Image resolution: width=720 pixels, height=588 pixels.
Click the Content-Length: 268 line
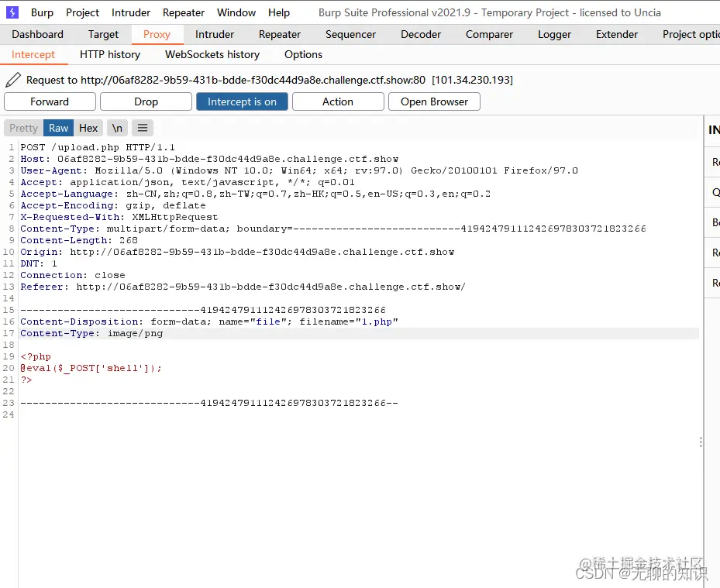point(79,240)
